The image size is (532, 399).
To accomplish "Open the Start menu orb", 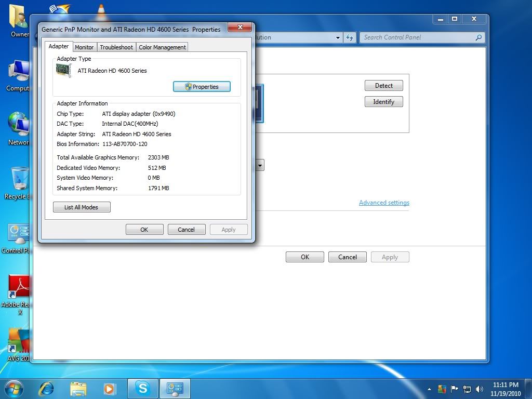I will tap(14, 389).
